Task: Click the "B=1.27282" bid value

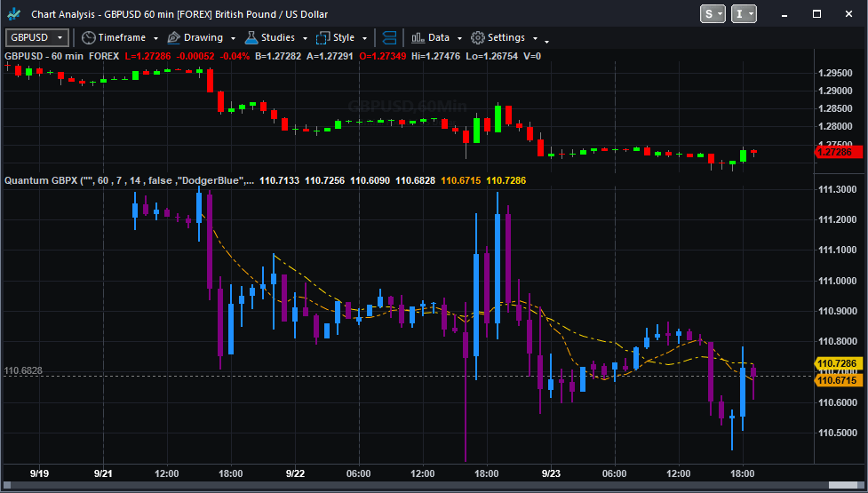Action: (x=278, y=56)
